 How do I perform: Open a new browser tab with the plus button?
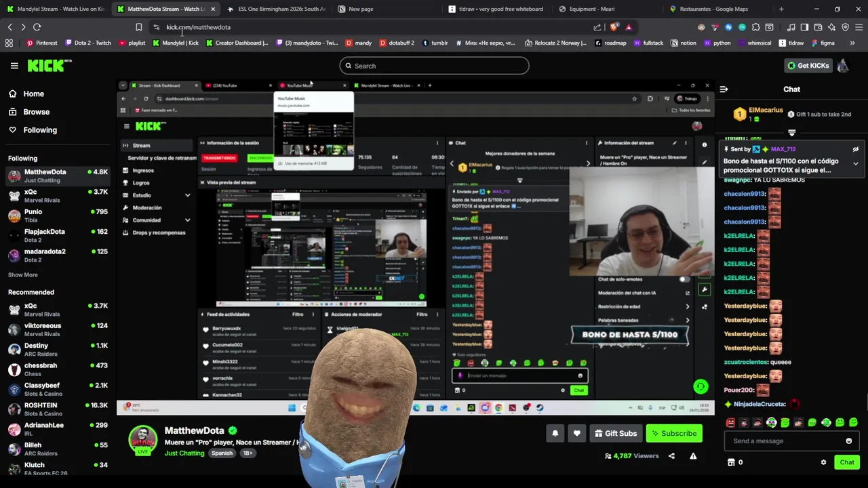[781, 9]
